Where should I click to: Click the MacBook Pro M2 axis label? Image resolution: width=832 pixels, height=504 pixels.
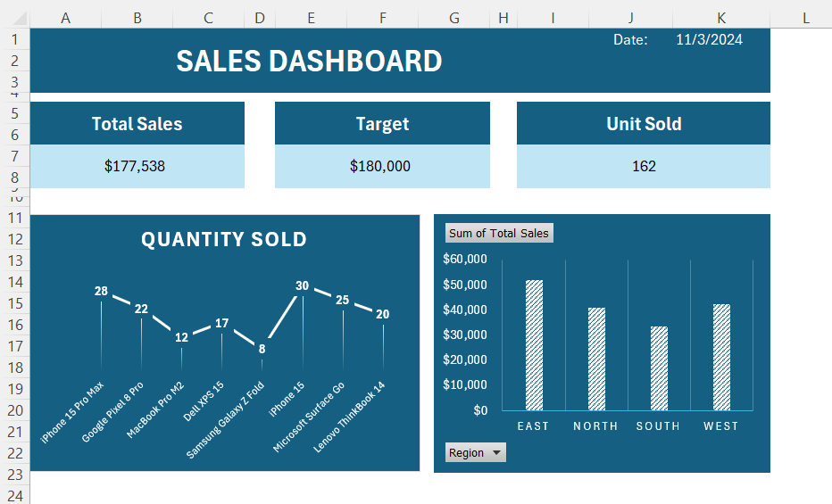[155, 409]
